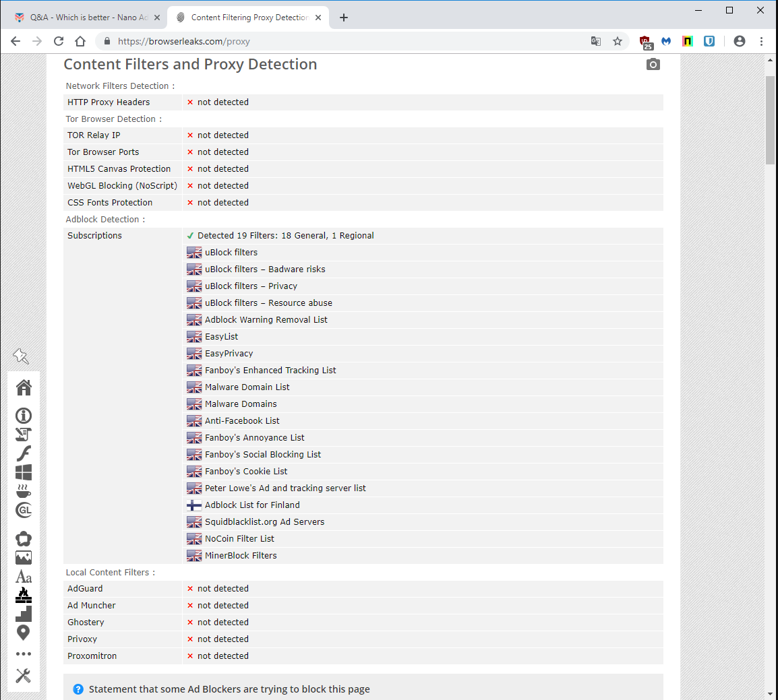Open the Flash Player sidebar icon
The width and height of the screenshot is (778, 700).
[x=24, y=453]
